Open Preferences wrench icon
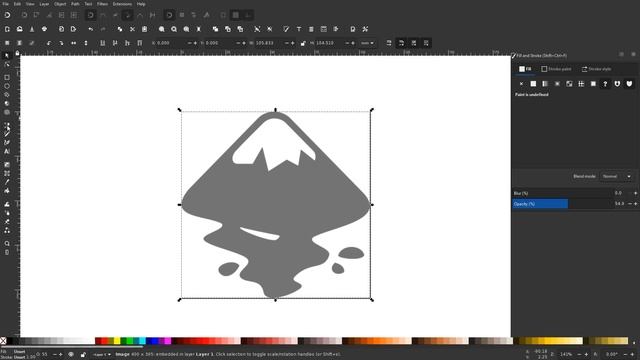 pyautogui.click(x=365, y=29)
